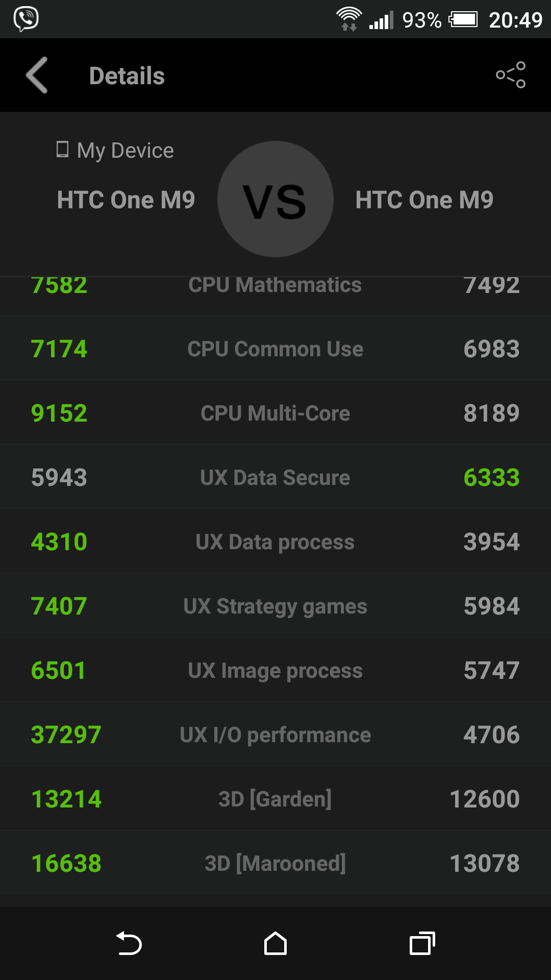The image size is (551, 980).
Task: Open the share icon in the header
Action: pos(511,75)
